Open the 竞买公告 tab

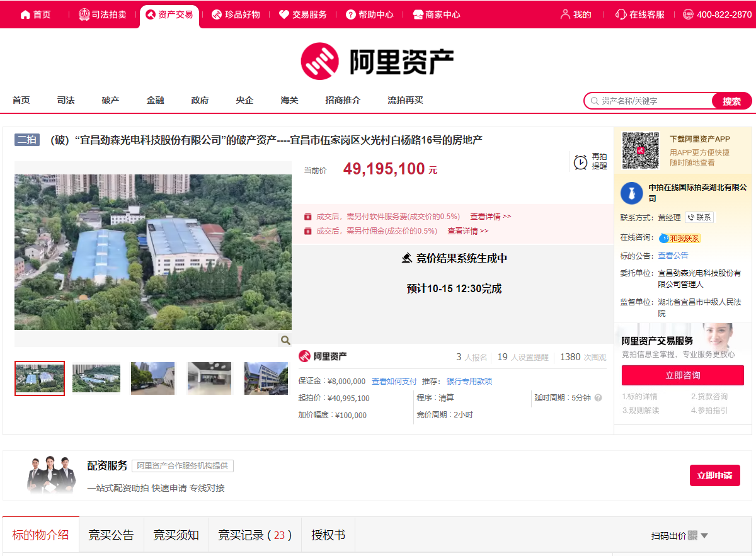click(x=111, y=535)
